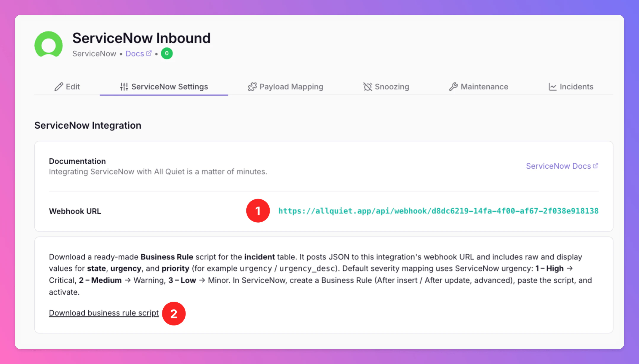
Task: Open the ServiceNow Docs link
Action: pos(558,166)
